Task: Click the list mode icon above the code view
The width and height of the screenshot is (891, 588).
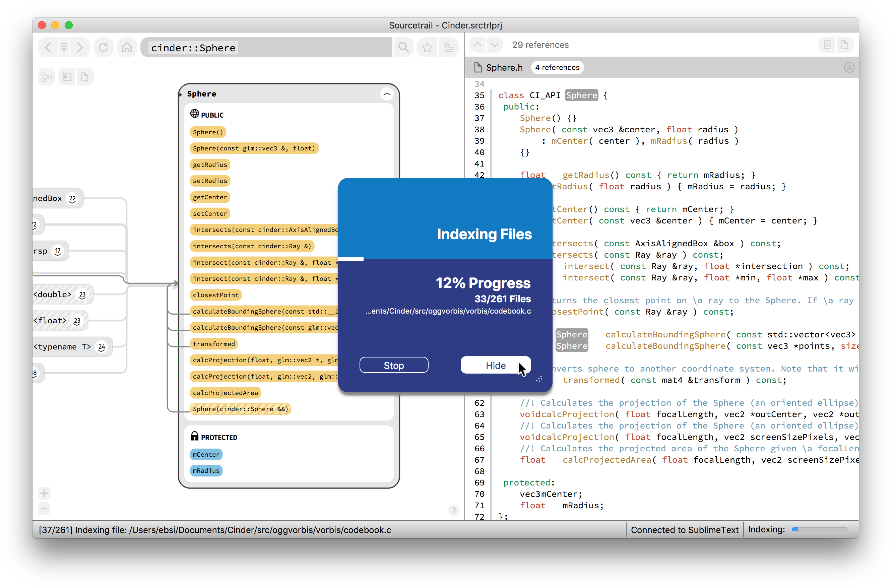Action: tap(827, 45)
